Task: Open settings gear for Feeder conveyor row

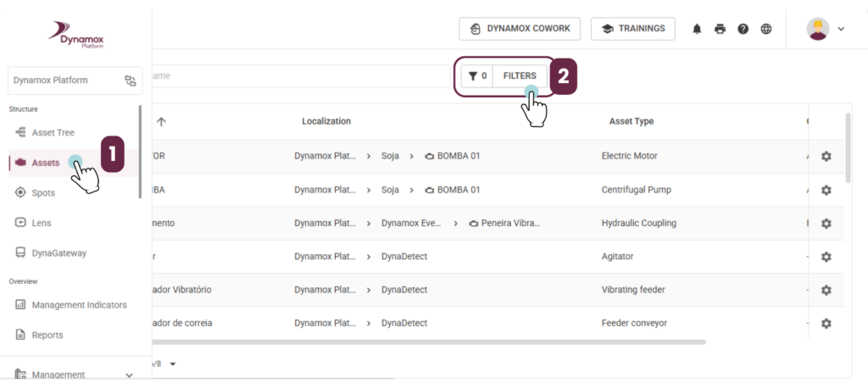Action: tap(826, 324)
